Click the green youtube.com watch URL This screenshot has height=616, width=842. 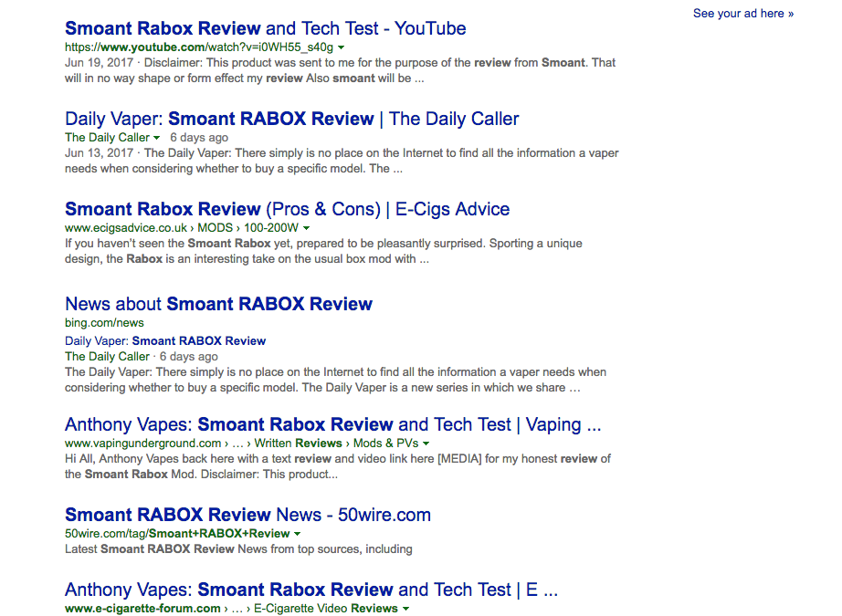coord(198,47)
